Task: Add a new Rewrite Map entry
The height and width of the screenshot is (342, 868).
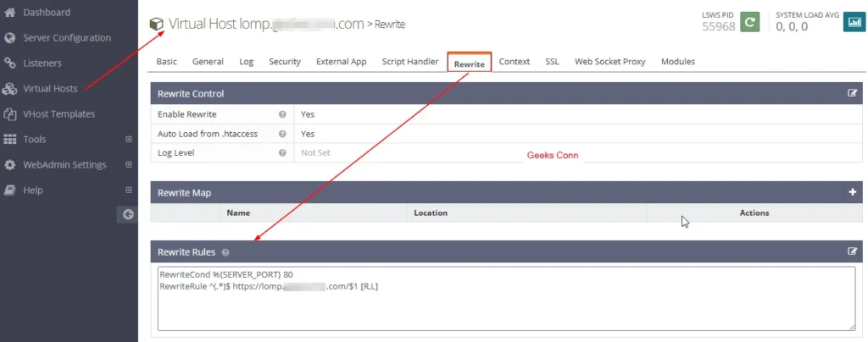Action: point(853,192)
